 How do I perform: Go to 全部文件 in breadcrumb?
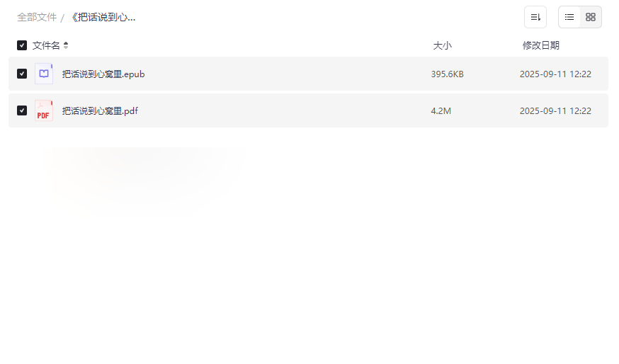(37, 17)
